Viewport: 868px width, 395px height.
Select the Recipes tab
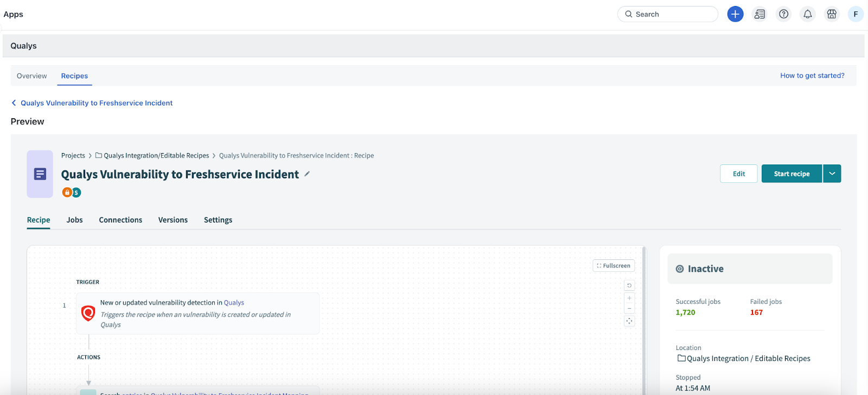74,76
